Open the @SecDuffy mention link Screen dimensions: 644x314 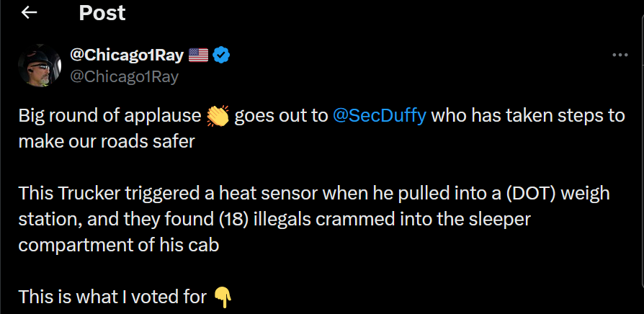pyautogui.click(x=379, y=116)
